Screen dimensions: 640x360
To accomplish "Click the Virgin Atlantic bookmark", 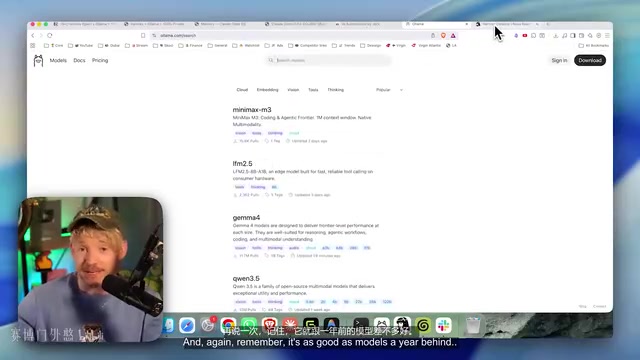I will coord(426,45).
